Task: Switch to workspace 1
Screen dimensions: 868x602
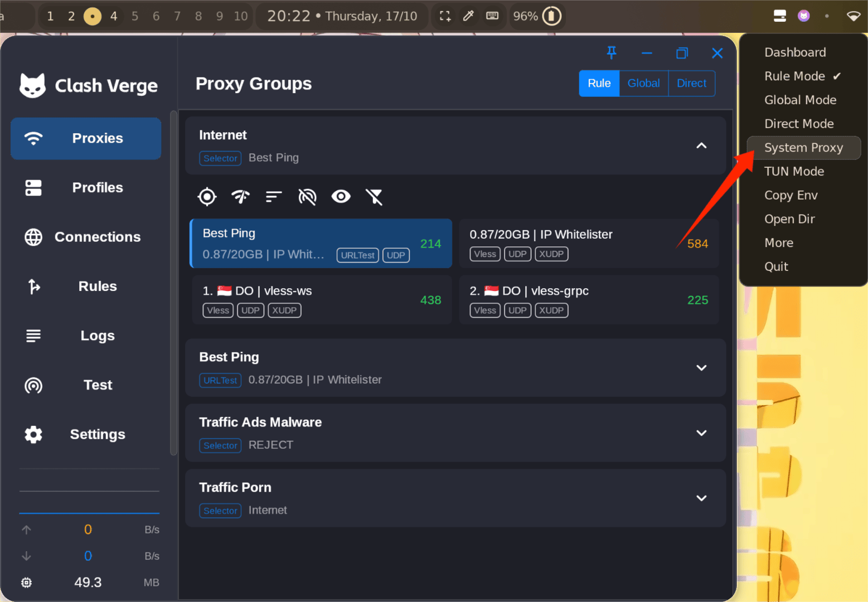Action: pyautogui.click(x=50, y=16)
